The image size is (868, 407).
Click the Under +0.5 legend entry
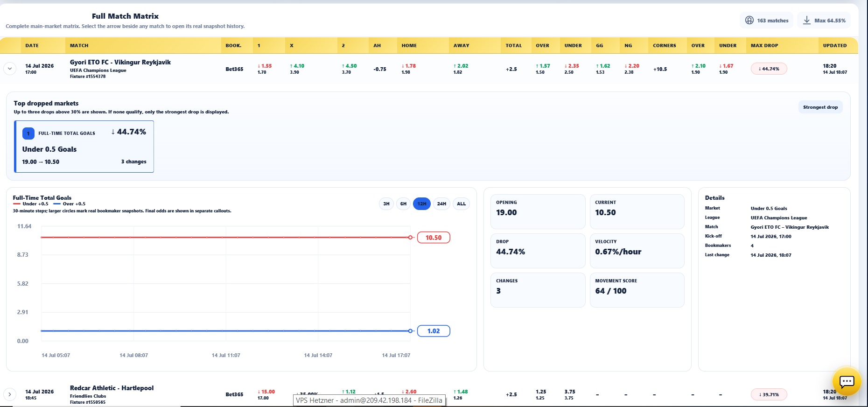click(x=31, y=204)
